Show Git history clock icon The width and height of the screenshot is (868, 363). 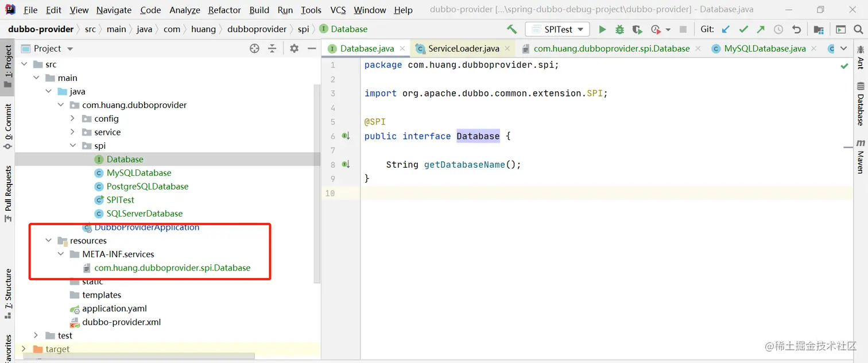(778, 29)
